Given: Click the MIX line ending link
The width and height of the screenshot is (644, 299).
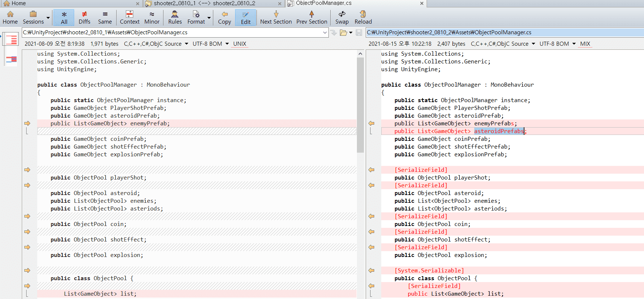Looking at the screenshot, I should click(x=585, y=44).
